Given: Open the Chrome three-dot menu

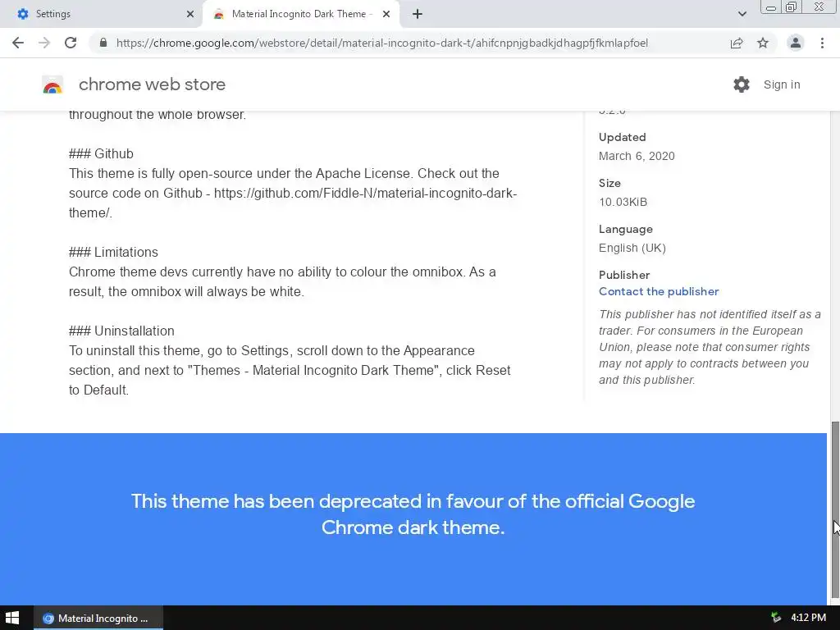Looking at the screenshot, I should 822,43.
